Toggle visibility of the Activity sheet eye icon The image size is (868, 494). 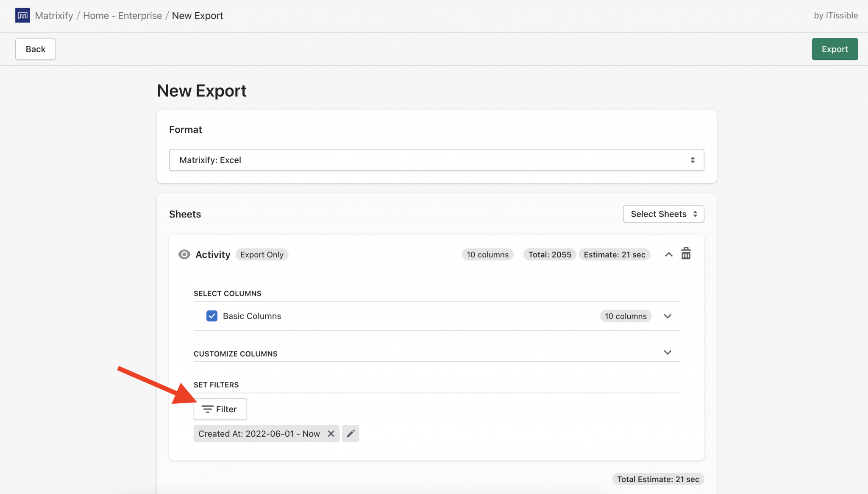click(x=184, y=254)
